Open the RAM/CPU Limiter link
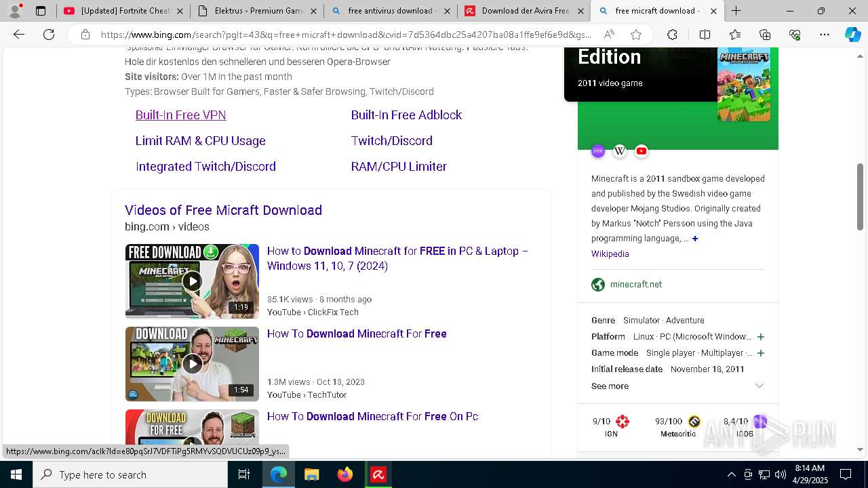The height and width of the screenshot is (488, 868). point(399,167)
